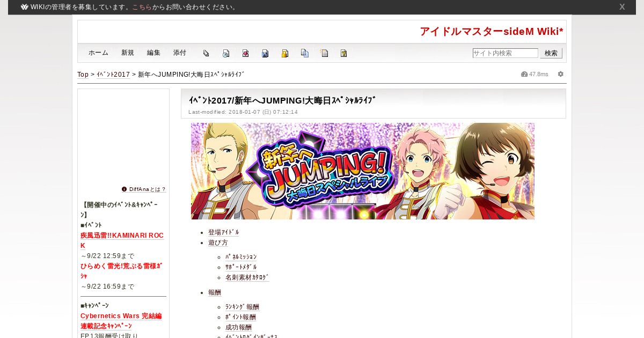
Task: Click the backup history clock icon
Action: pyautogui.click(x=226, y=53)
